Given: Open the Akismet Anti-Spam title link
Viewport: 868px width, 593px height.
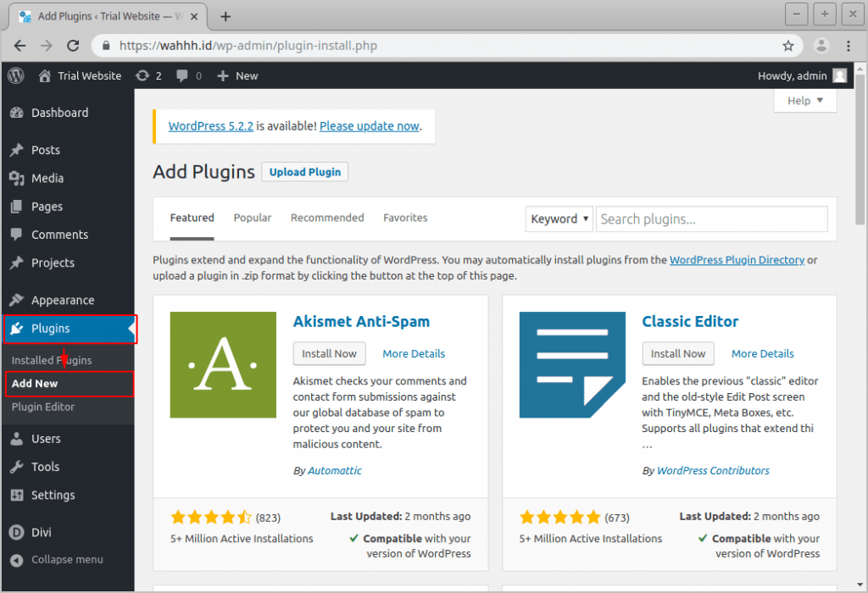Looking at the screenshot, I should 361,321.
